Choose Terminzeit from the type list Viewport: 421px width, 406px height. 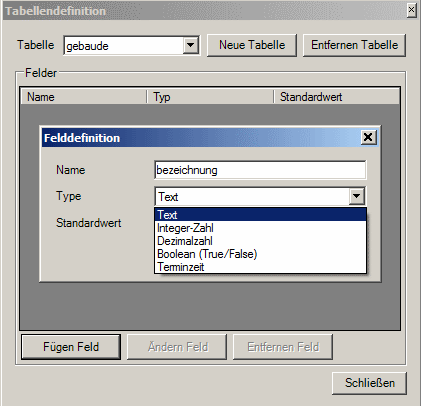(x=260, y=267)
